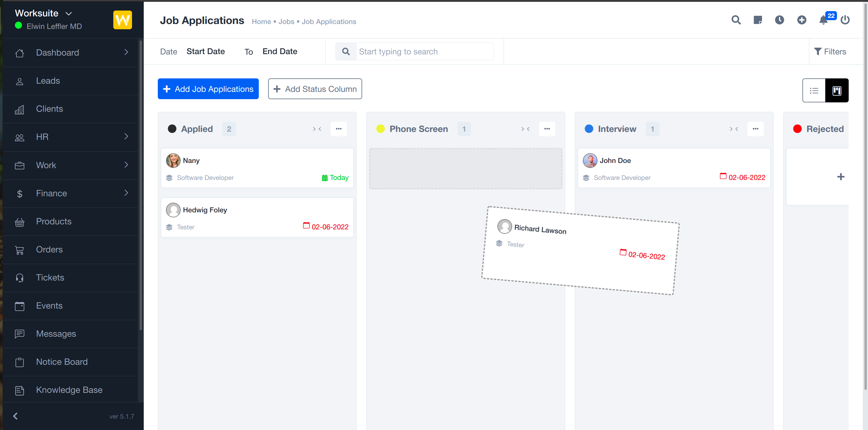The image size is (868, 430).
Task: Click Add Job Applications button
Action: coord(208,89)
